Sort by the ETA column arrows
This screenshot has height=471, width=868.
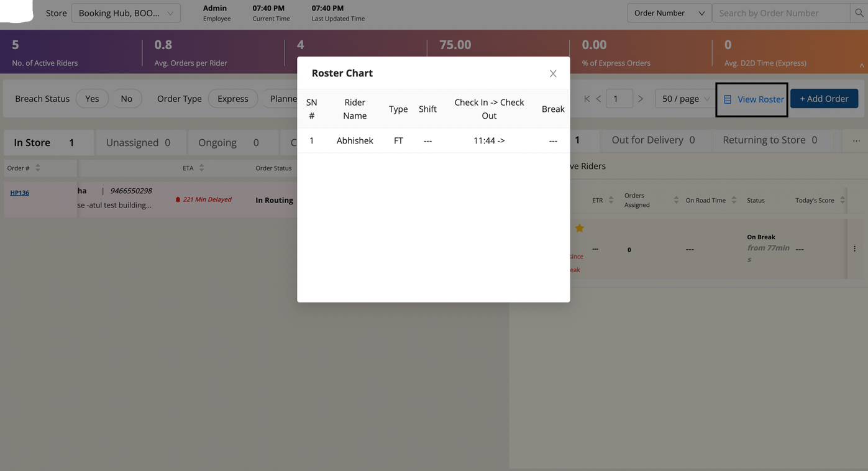click(x=201, y=168)
